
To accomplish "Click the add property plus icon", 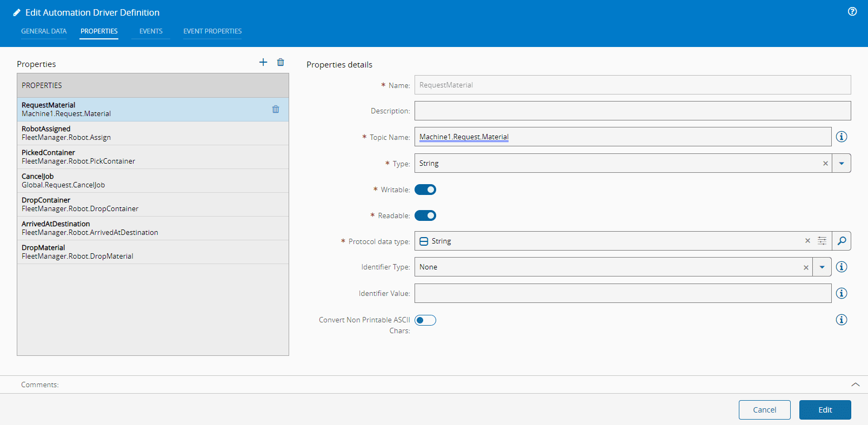I will click(x=263, y=62).
